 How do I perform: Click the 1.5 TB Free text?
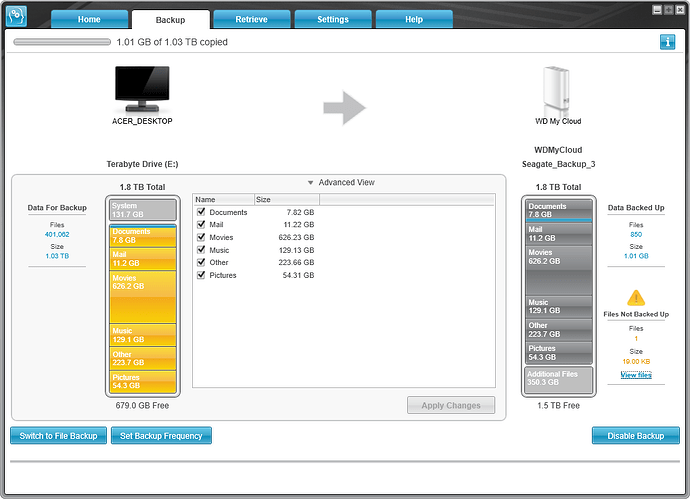click(558, 405)
